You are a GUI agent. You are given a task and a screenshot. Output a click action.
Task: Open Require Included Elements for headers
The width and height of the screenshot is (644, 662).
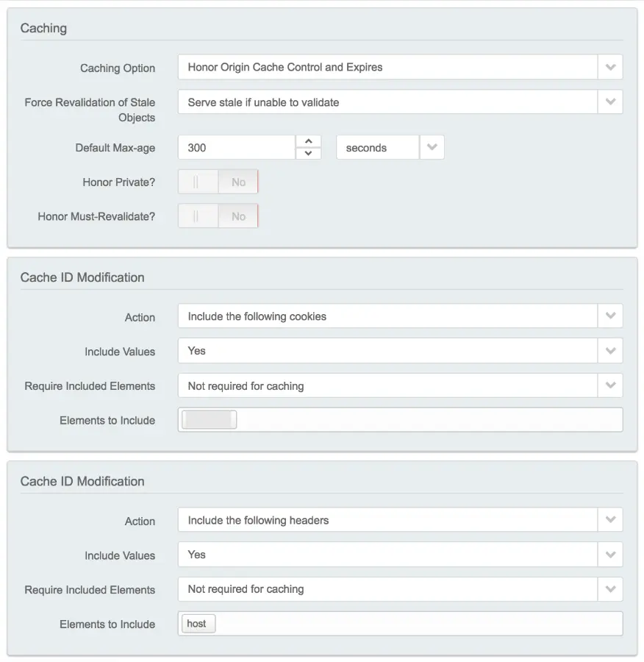pyautogui.click(x=610, y=589)
